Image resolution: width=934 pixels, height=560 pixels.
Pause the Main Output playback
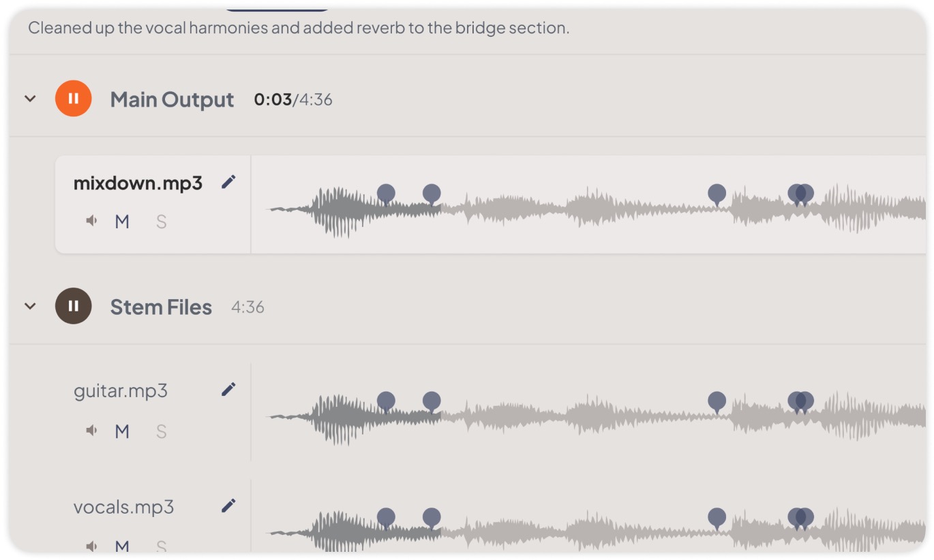click(74, 99)
